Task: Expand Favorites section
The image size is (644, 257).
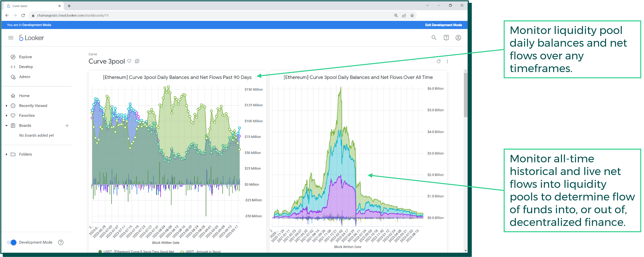Action: (7, 116)
